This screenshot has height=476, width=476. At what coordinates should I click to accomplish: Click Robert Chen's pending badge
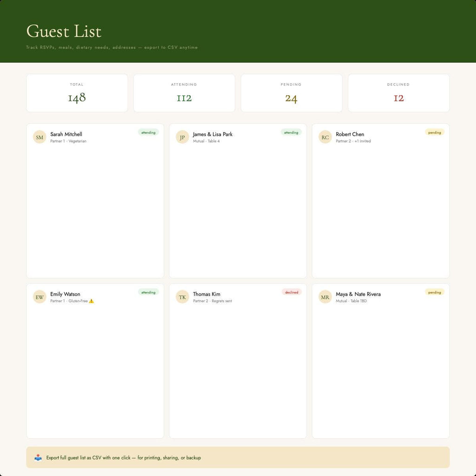tap(435, 132)
